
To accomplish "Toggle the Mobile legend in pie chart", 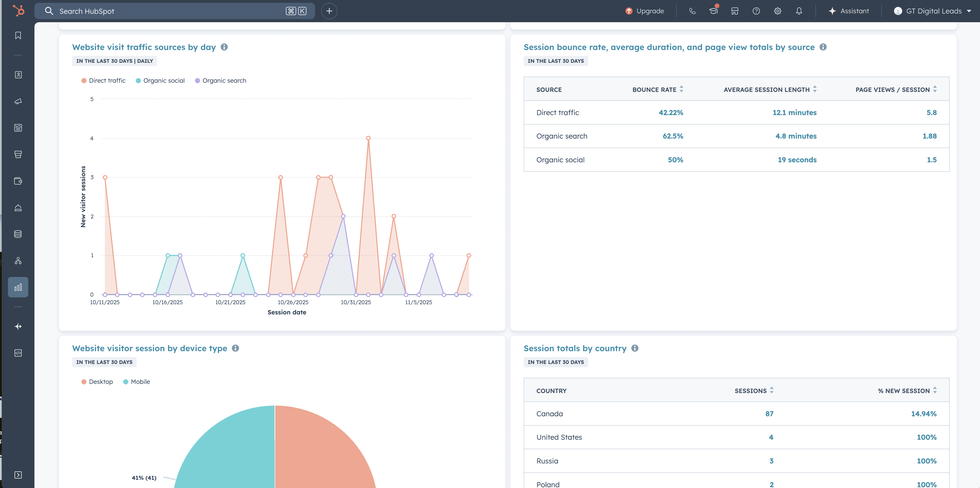I will pyautogui.click(x=136, y=382).
